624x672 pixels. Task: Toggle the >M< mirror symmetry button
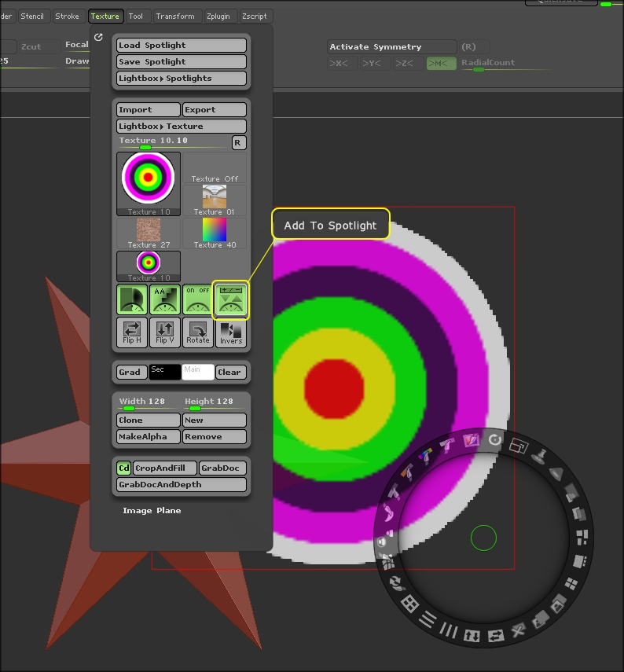click(442, 64)
